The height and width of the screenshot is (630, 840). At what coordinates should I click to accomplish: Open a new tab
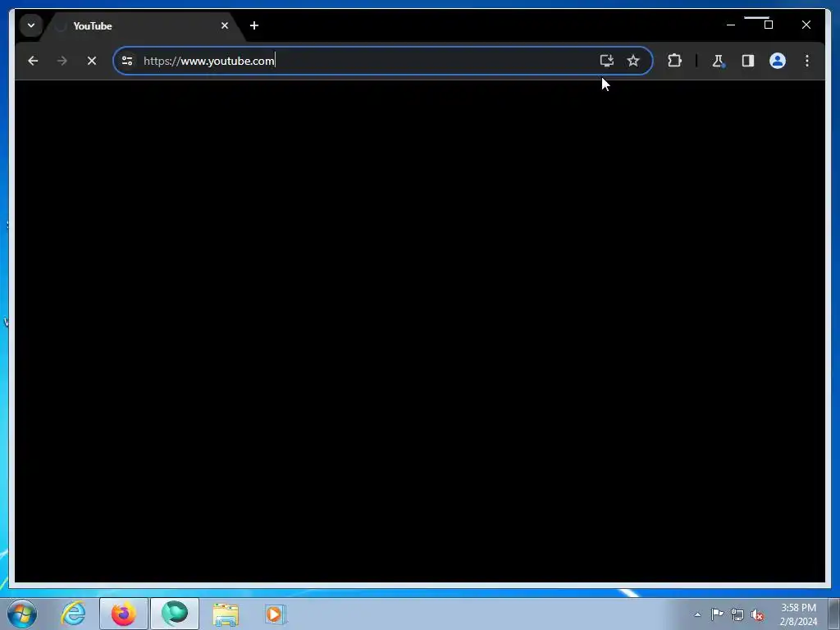click(254, 25)
